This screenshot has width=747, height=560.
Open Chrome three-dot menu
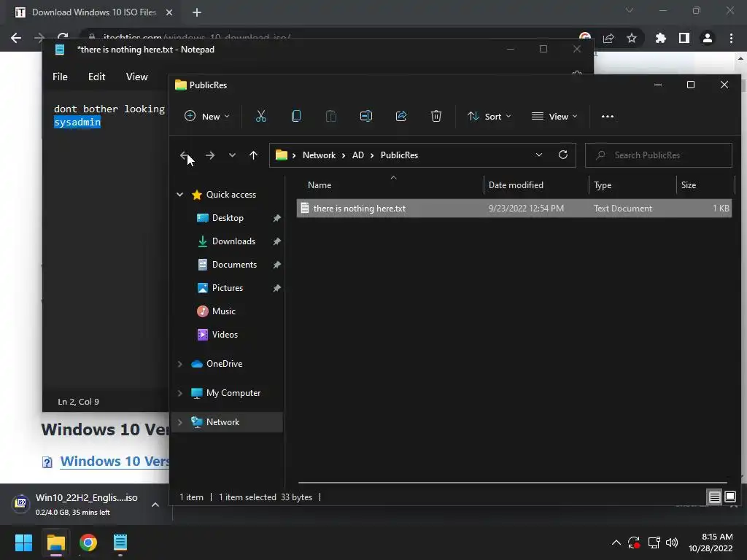731,38
